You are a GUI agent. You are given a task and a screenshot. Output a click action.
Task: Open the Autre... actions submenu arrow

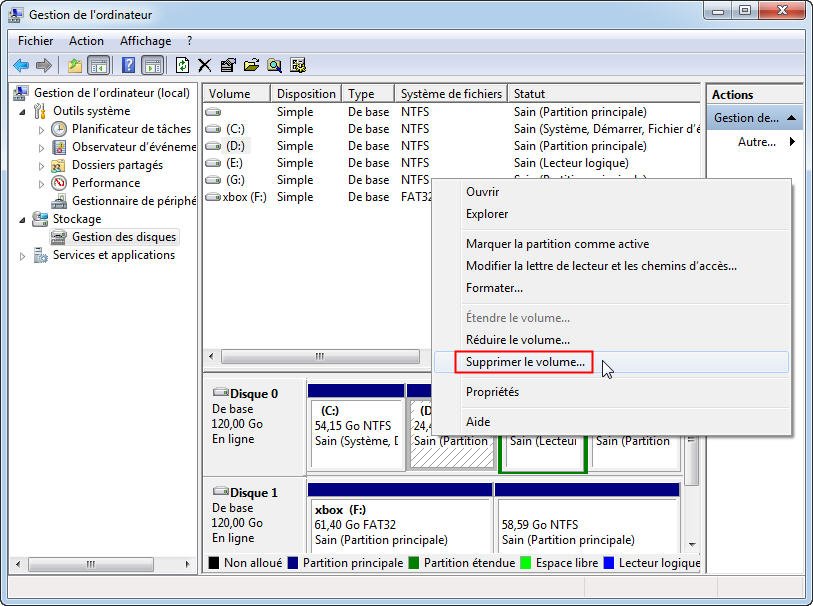792,141
